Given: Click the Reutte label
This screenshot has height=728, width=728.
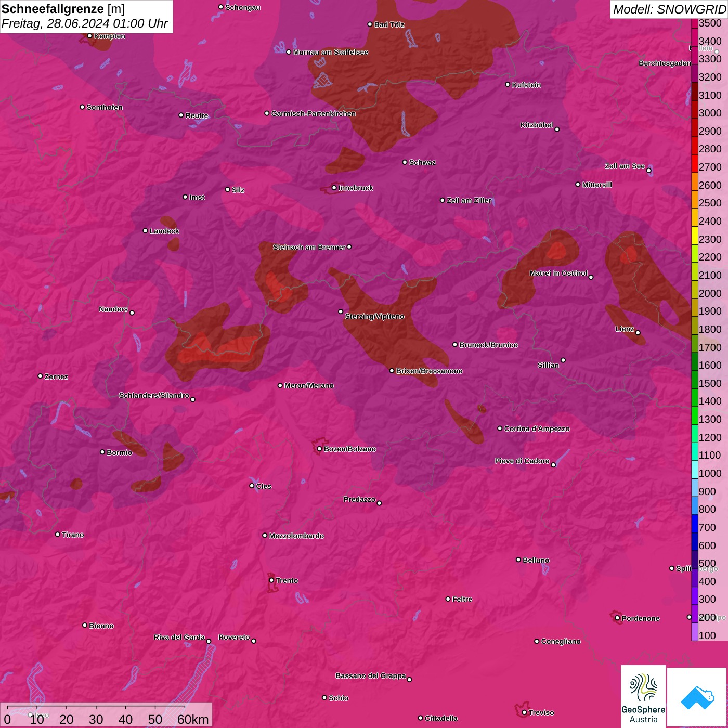Looking at the screenshot, I should click(197, 115).
